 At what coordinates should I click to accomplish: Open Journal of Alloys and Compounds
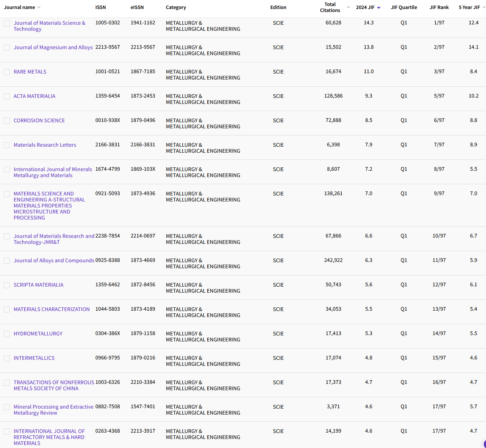tap(54, 260)
